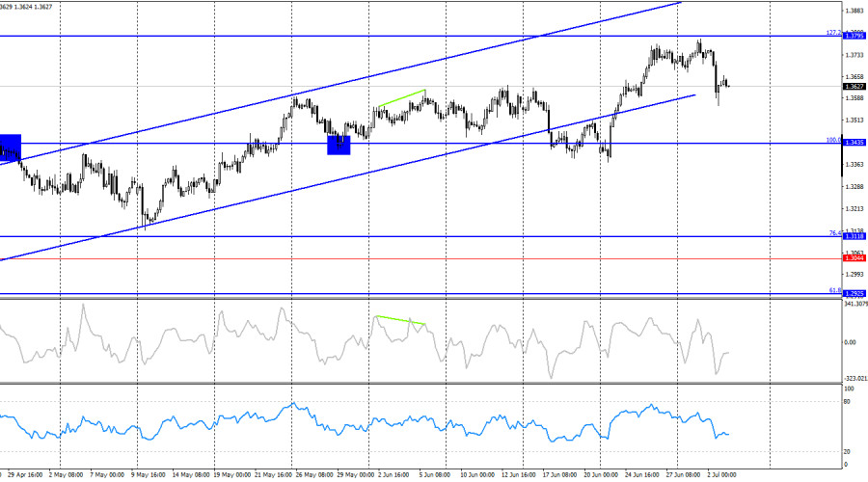The height and width of the screenshot is (482, 868).
Task: Click the red 1.3044 price label
Action: point(854,258)
